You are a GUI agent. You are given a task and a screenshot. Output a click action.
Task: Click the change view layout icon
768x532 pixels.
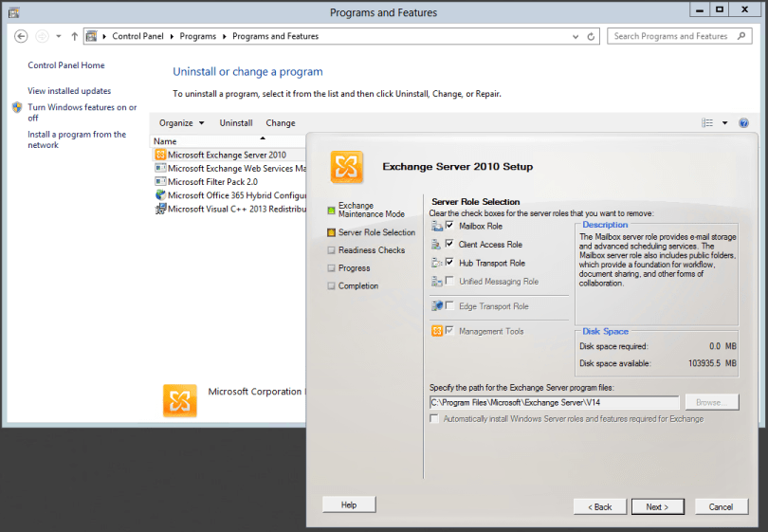(707, 123)
